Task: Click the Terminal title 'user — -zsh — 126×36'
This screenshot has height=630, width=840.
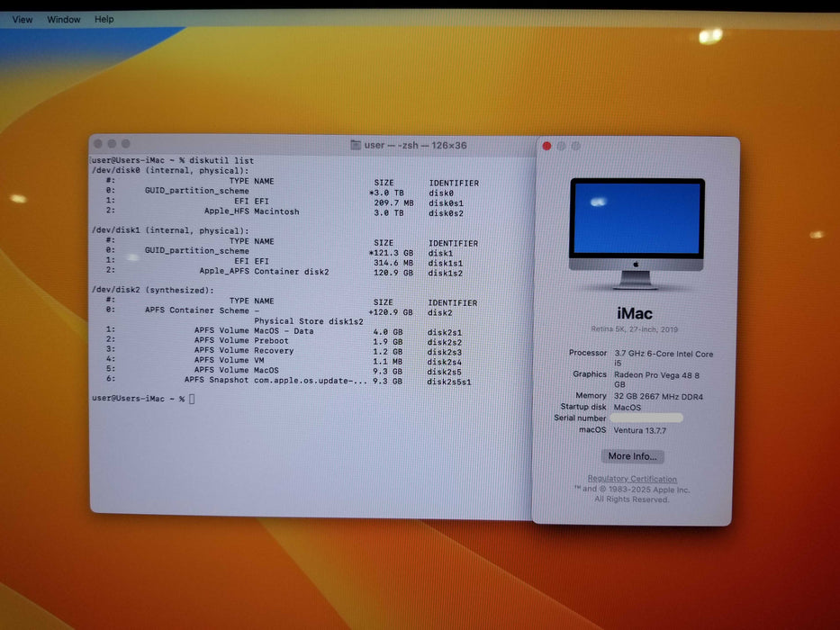Action: tap(415, 145)
